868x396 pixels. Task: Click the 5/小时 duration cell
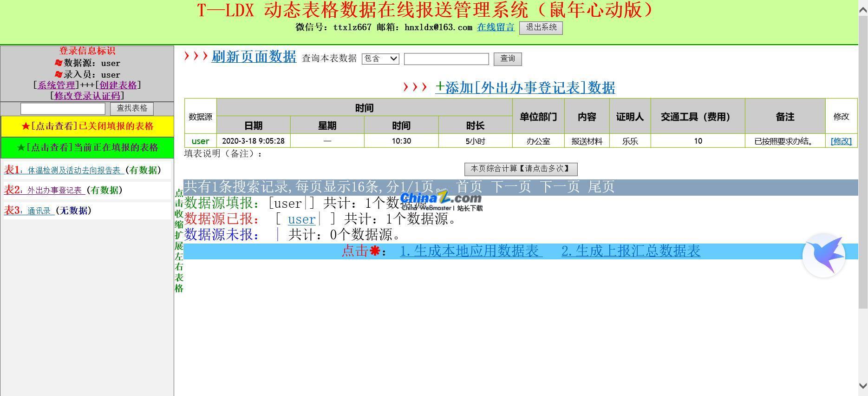(x=476, y=141)
